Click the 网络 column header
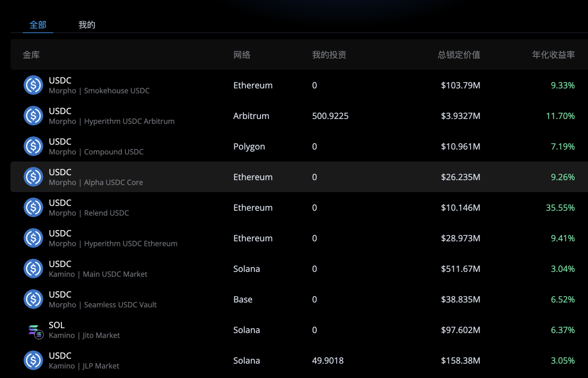The width and height of the screenshot is (588, 378). click(x=242, y=55)
